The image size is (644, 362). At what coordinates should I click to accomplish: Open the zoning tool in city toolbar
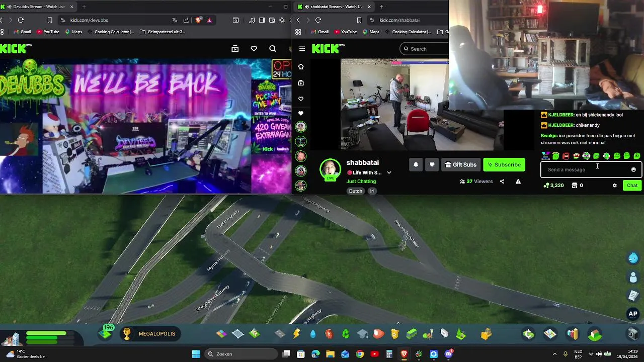click(x=221, y=334)
